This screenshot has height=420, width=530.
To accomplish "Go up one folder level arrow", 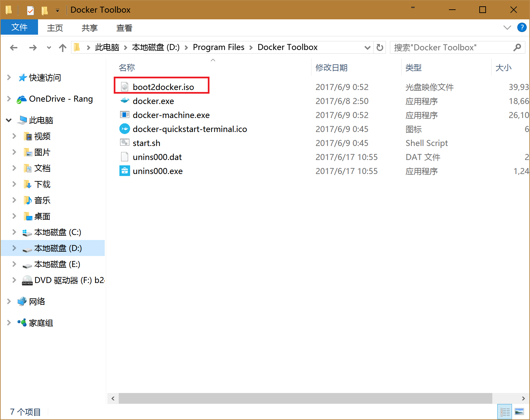I will pos(62,48).
